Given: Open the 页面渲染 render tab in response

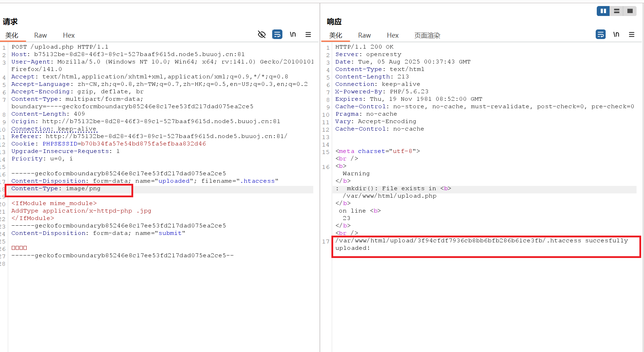Looking at the screenshot, I should pyautogui.click(x=427, y=35).
